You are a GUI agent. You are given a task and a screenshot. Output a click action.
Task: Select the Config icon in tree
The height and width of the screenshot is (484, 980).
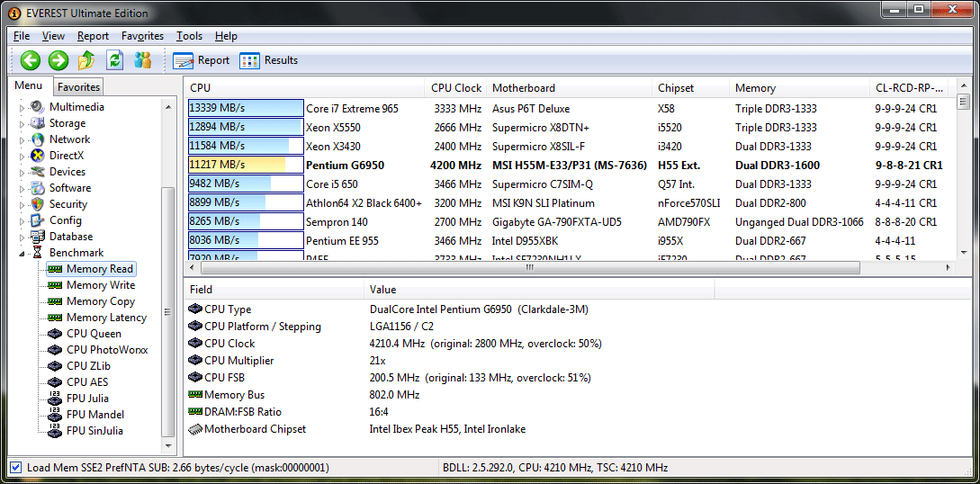point(38,220)
